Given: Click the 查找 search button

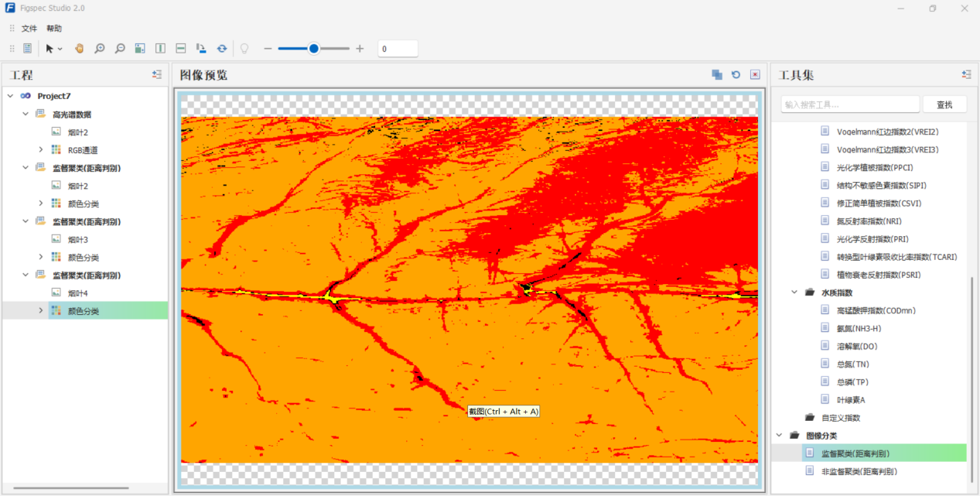Looking at the screenshot, I should coord(944,104).
